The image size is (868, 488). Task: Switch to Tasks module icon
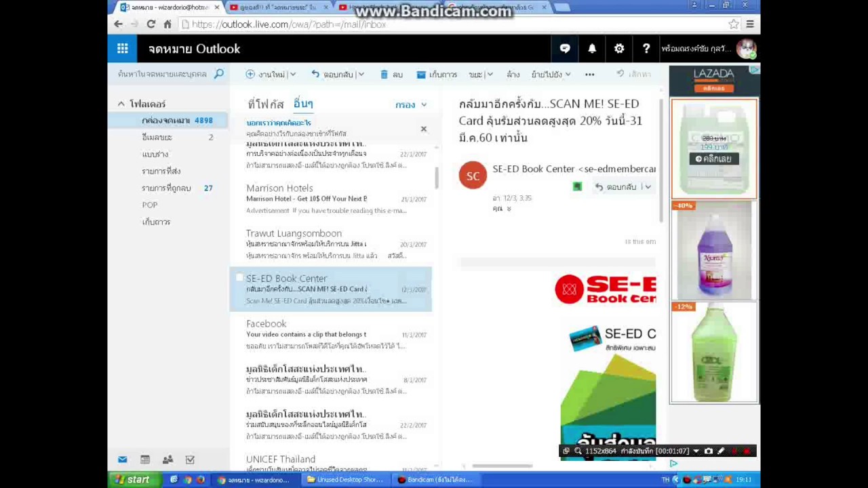click(190, 460)
